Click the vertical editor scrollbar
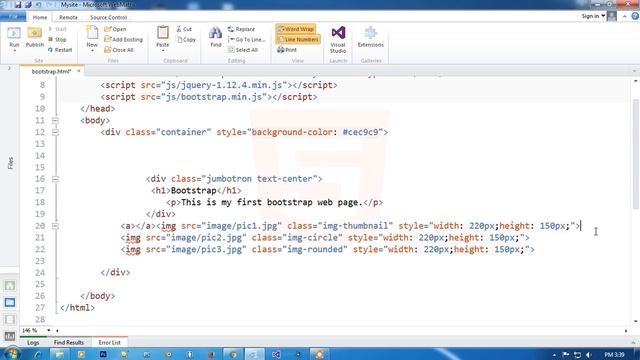640x360 pixels. click(x=636, y=155)
